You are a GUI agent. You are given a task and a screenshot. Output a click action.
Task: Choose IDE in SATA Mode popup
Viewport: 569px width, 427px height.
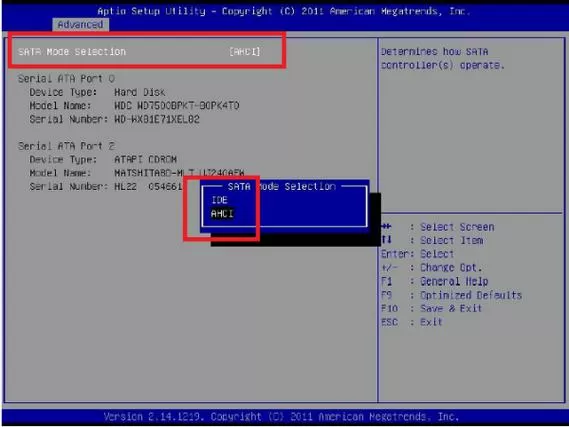(220, 200)
